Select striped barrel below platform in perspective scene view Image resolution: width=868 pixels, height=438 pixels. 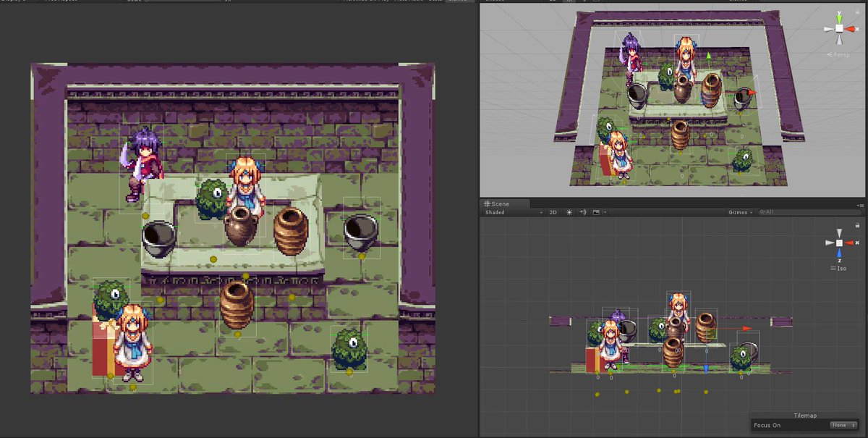(679, 135)
